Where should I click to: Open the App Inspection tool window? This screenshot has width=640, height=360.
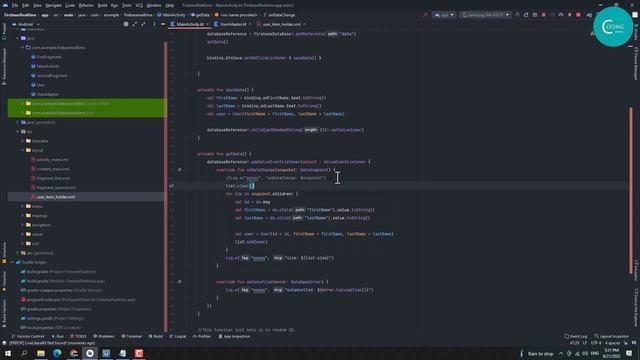[234, 336]
